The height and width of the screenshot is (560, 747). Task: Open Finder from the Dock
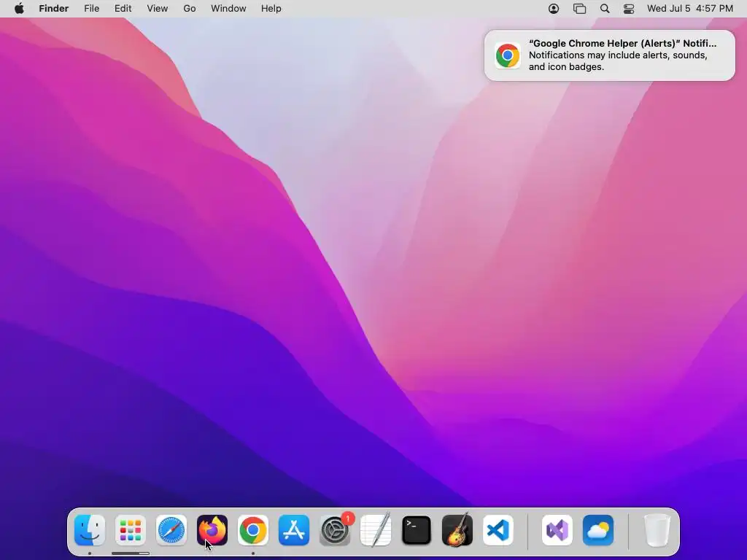coord(90,530)
